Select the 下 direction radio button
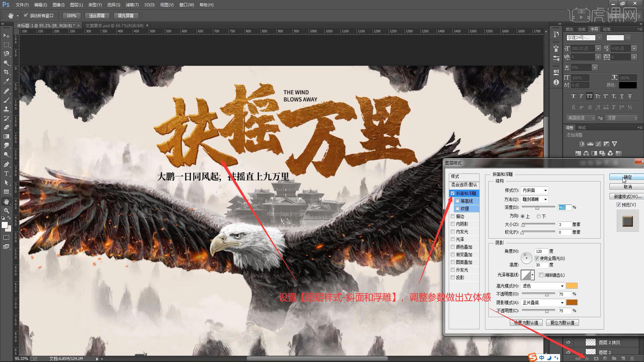The width and height of the screenshot is (644, 362). click(x=539, y=217)
